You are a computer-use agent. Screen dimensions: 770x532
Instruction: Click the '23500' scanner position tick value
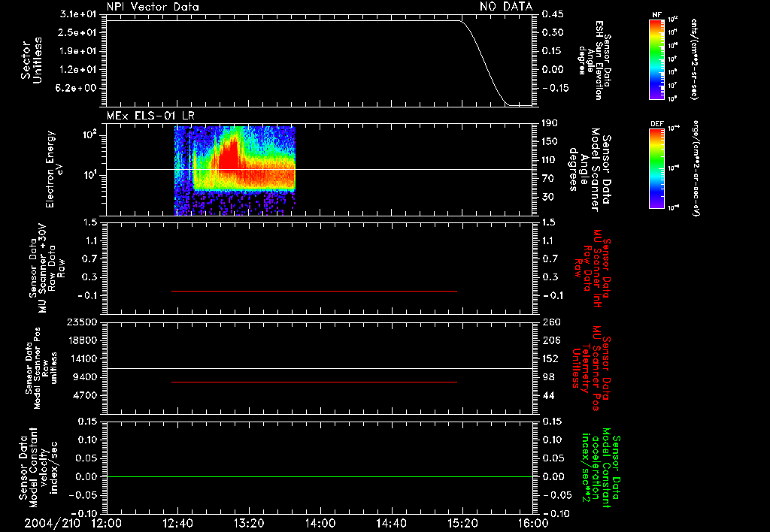pos(81,322)
